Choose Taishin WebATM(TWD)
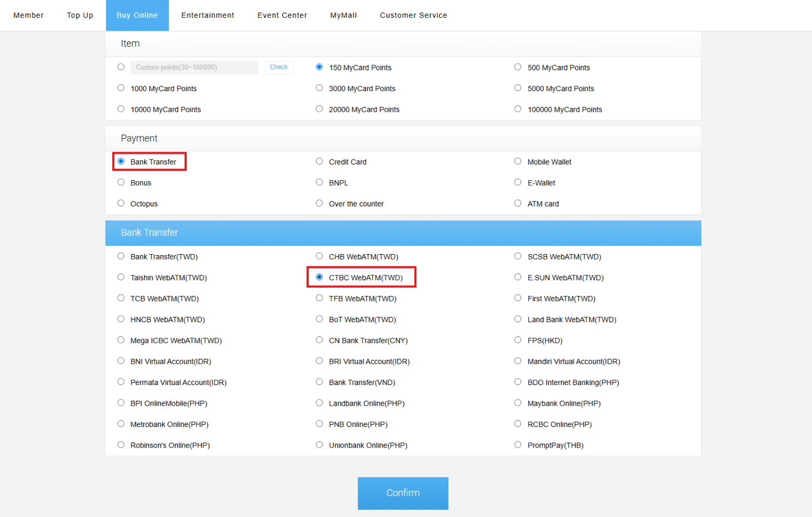Image resolution: width=812 pixels, height=517 pixels. [121, 277]
